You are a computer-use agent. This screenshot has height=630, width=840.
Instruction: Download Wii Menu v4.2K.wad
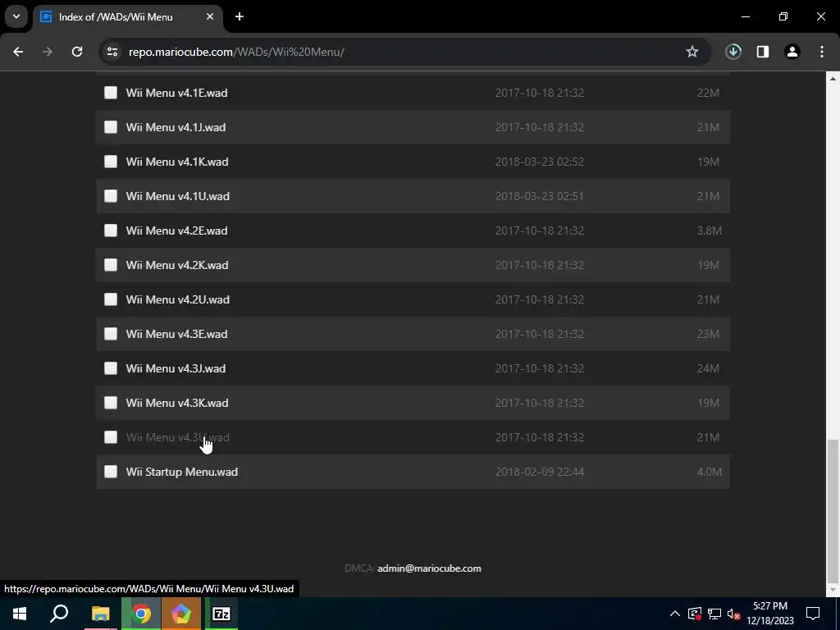click(177, 265)
